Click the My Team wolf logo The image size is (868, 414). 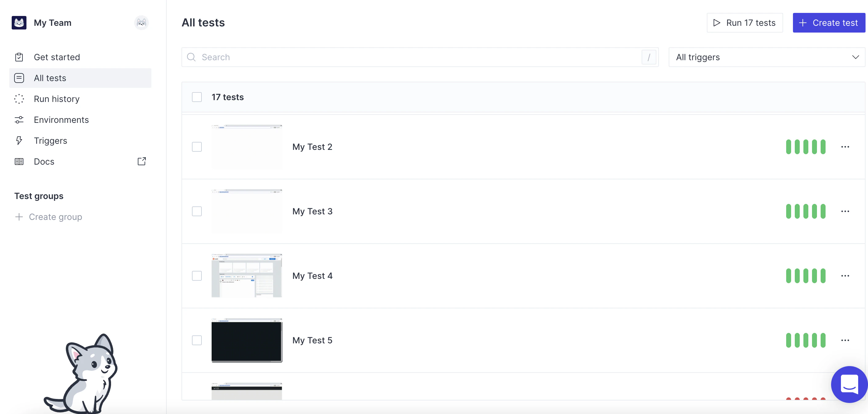(19, 22)
